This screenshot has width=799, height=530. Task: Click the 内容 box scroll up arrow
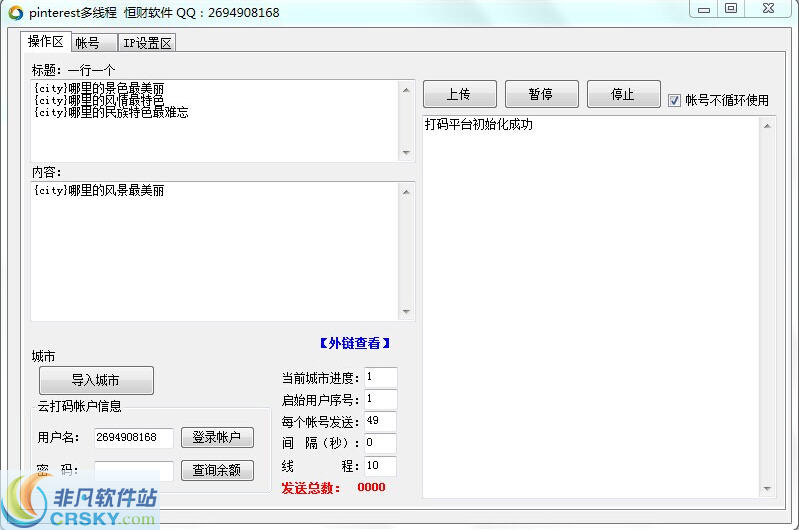point(406,192)
